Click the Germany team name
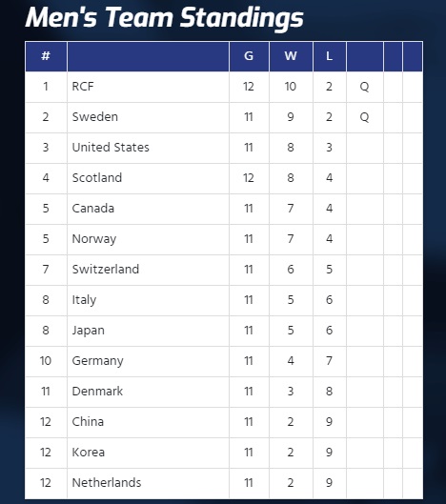This screenshot has width=446, height=504. pos(97,361)
